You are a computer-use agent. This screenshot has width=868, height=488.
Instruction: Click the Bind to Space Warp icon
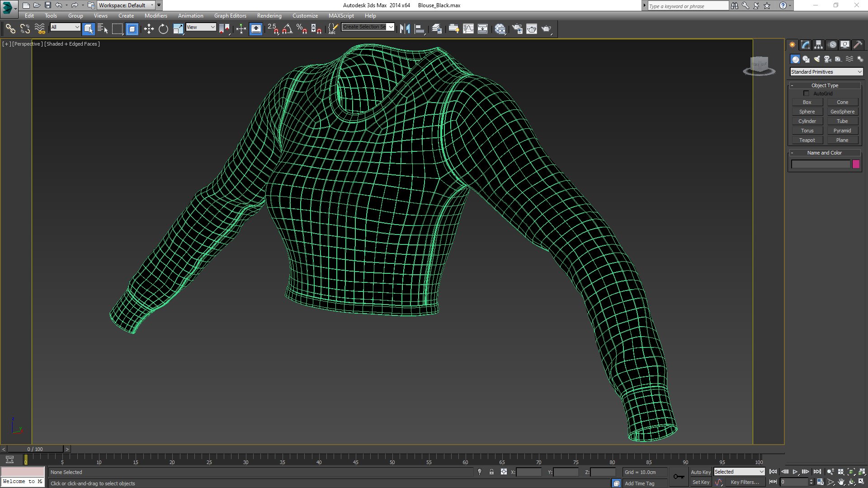click(x=40, y=29)
